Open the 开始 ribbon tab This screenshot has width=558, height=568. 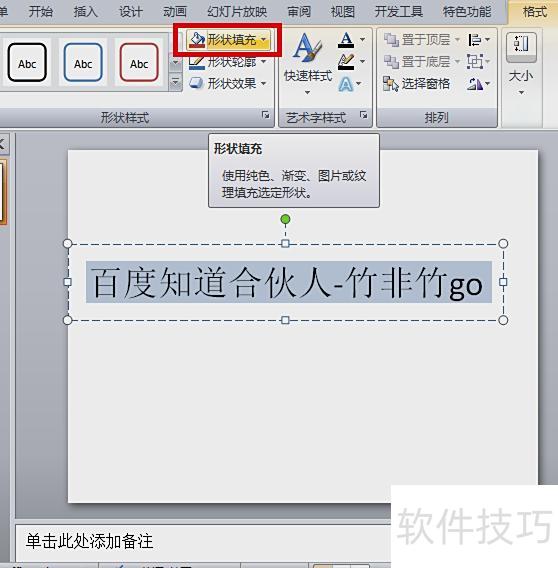click(41, 12)
